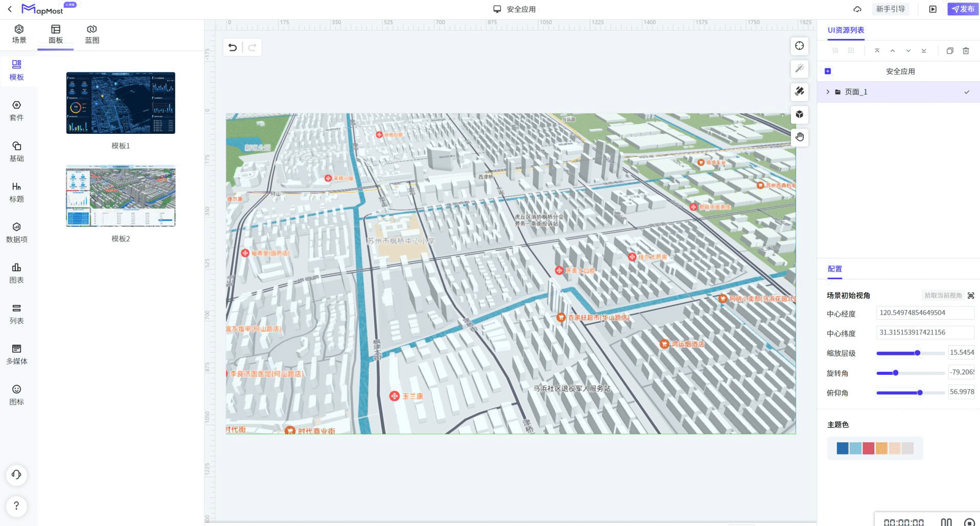Screen dimensions: 980x526
Task: Click the 俯仰角 value field 56.9978
Action: point(962,392)
